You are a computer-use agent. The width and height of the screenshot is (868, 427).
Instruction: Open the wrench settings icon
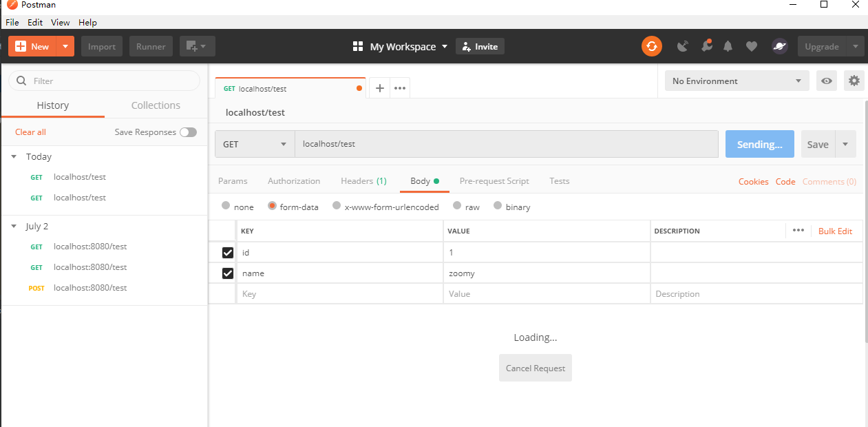(x=706, y=46)
